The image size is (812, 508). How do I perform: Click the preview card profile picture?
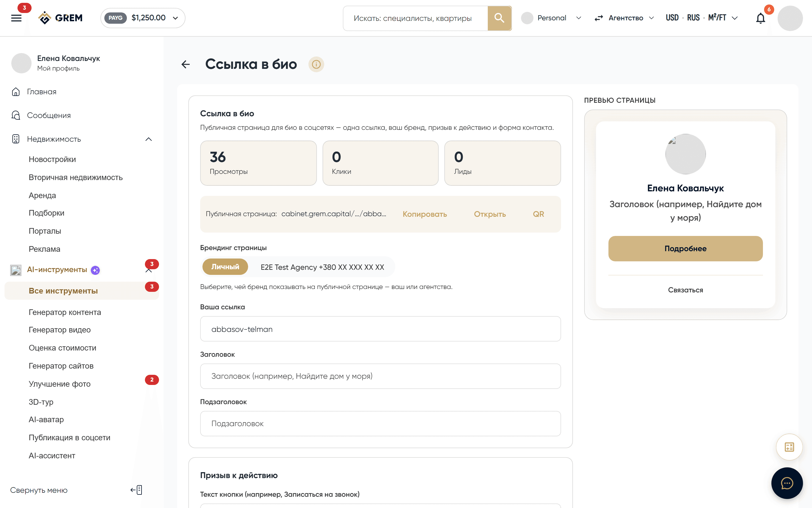pyautogui.click(x=685, y=154)
